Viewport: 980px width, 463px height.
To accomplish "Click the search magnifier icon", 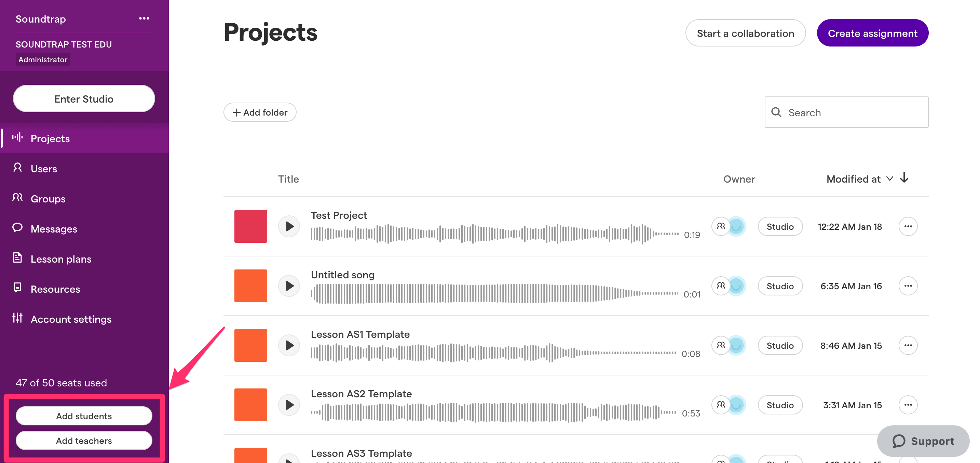I will click(x=777, y=112).
